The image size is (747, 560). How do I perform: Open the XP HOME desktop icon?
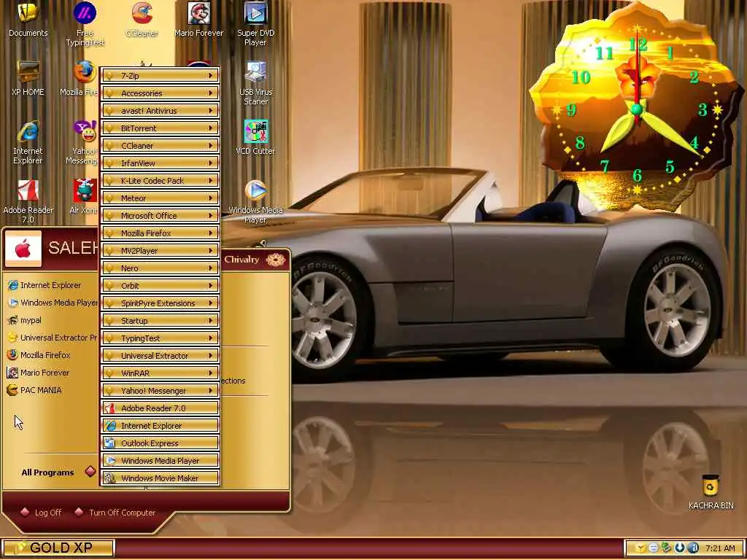click(x=28, y=79)
